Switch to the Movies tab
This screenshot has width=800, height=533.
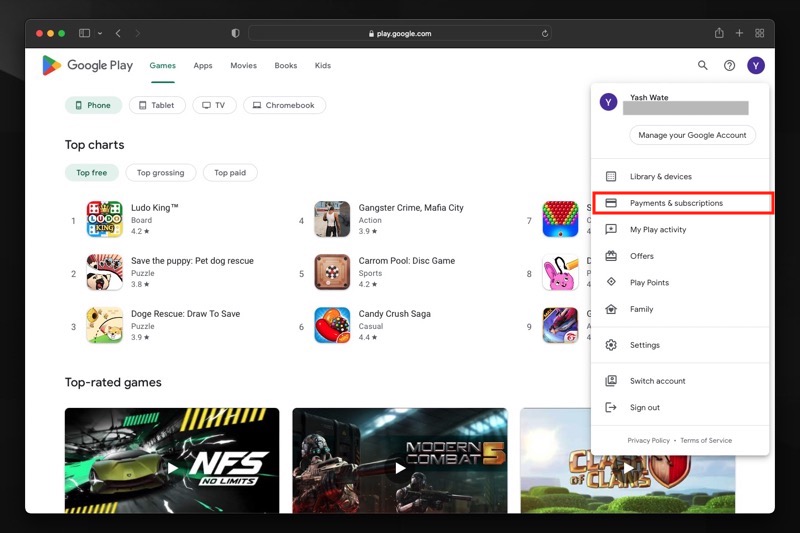[243, 66]
